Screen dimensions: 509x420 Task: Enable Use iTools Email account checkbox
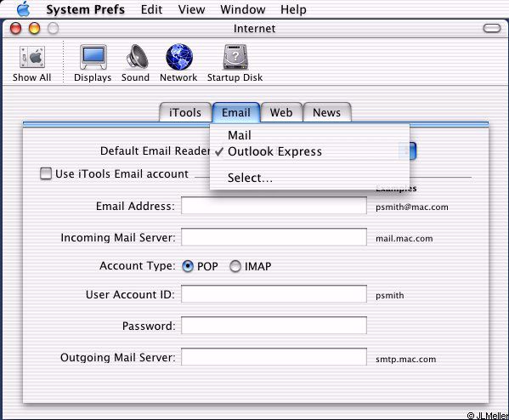coord(46,173)
